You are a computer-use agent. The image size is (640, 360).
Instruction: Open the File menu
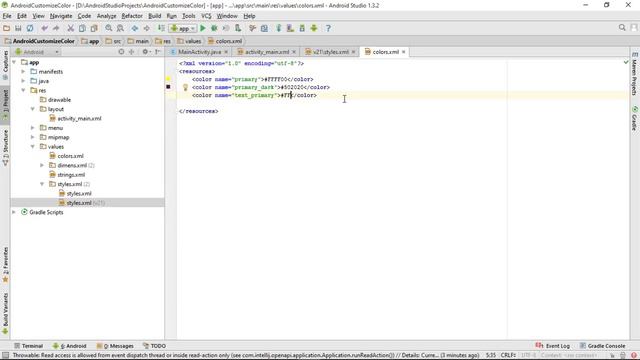(7, 16)
